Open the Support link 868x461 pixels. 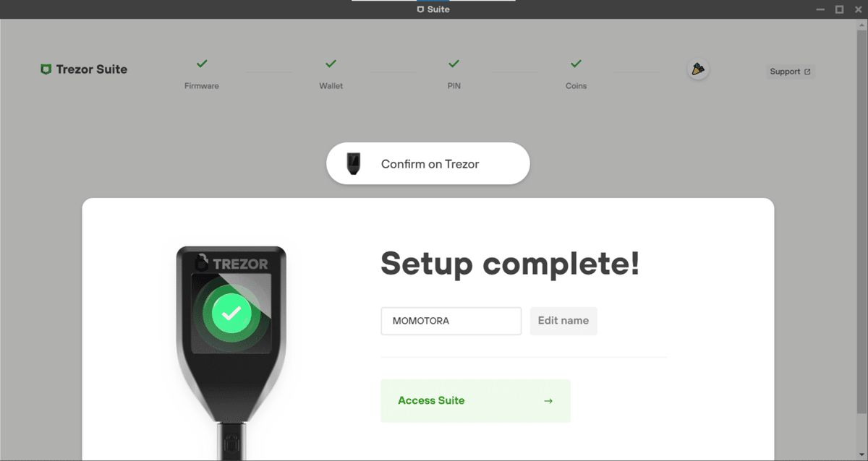tap(790, 72)
